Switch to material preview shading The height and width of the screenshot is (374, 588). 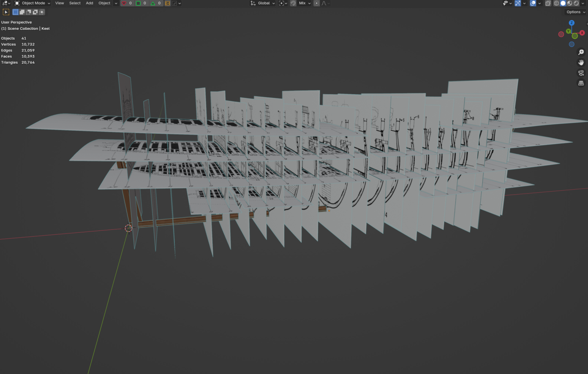tap(570, 3)
